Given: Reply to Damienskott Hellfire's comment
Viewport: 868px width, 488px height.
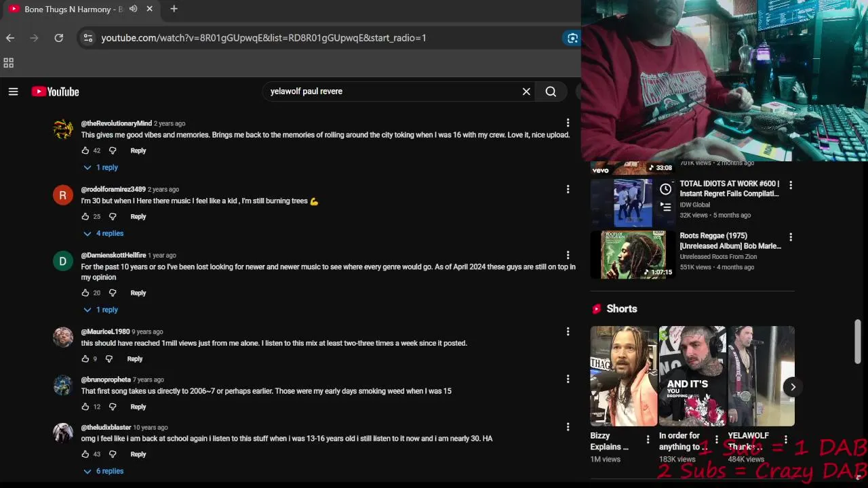Looking at the screenshot, I should (x=138, y=293).
